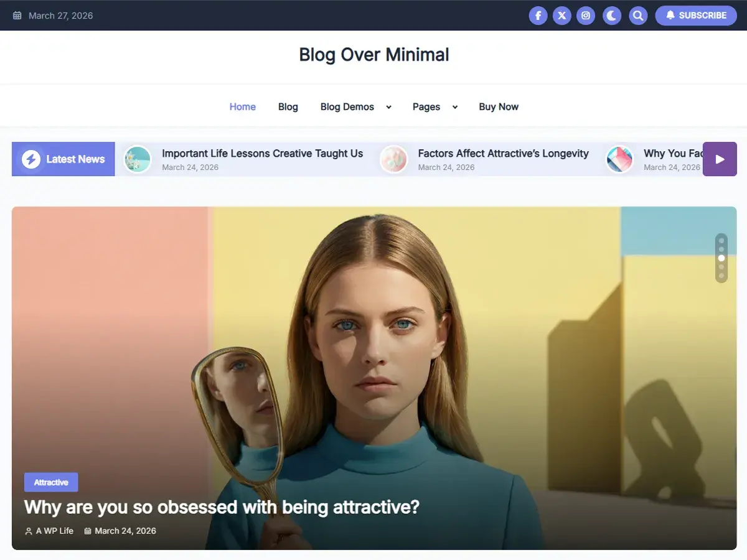The width and height of the screenshot is (747, 560).
Task: Click the 'Blog Over Minimal' site title
Action: (x=374, y=55)
